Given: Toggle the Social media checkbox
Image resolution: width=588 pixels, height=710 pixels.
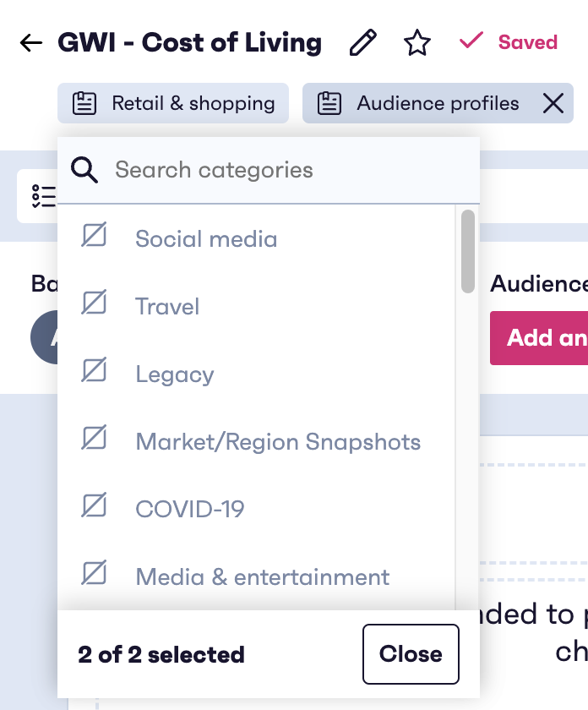Looking at the screenshot, I should (x=94, y=235).
